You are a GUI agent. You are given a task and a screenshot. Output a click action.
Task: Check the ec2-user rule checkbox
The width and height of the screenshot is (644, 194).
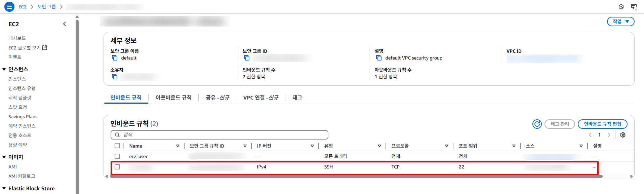click(x=117, y=156)
